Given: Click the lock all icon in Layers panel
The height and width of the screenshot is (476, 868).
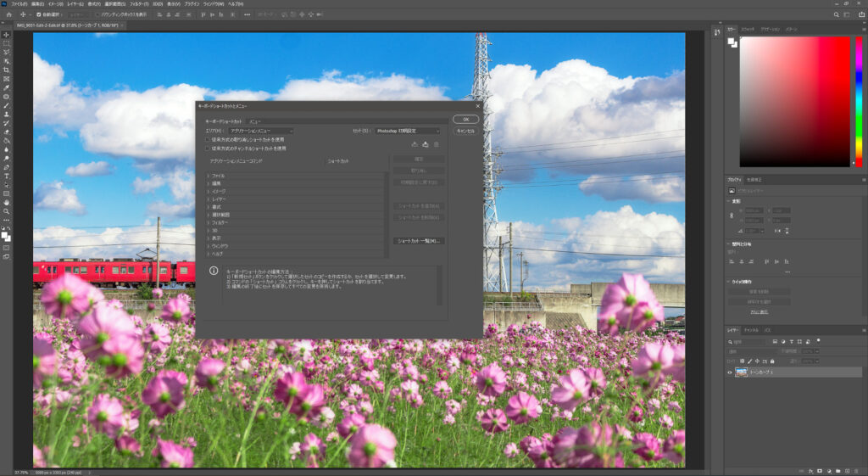Looking at the screenshot, I should 772,361.
